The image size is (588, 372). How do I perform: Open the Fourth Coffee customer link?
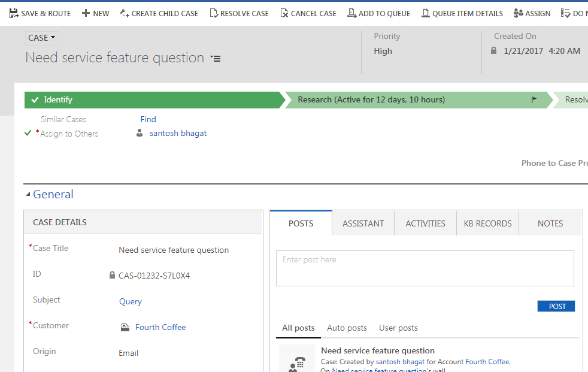point(160,327)
